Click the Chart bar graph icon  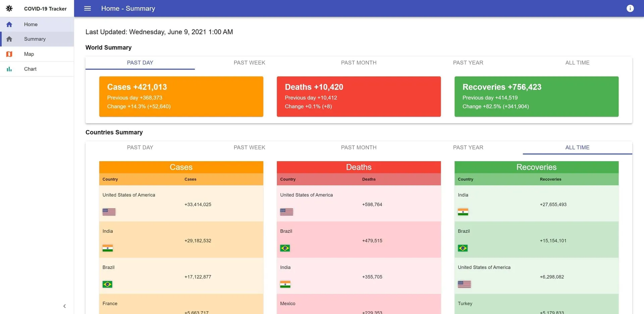click(9, 69)
